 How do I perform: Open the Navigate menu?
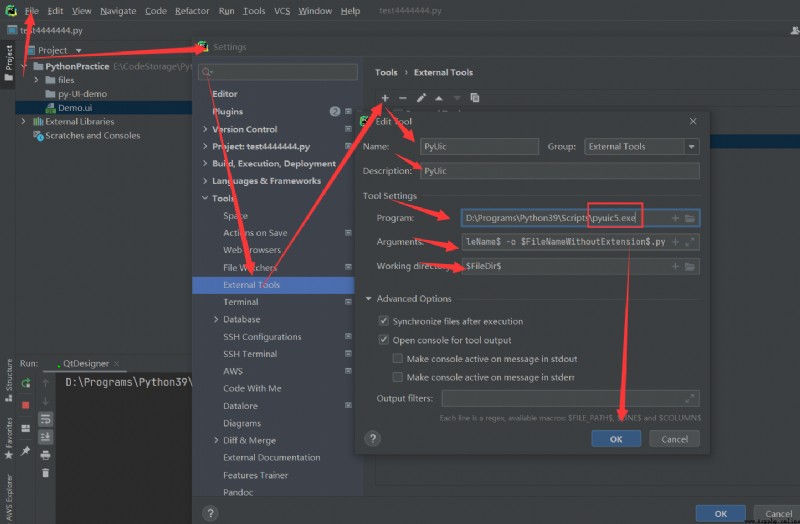click(118, 11)
